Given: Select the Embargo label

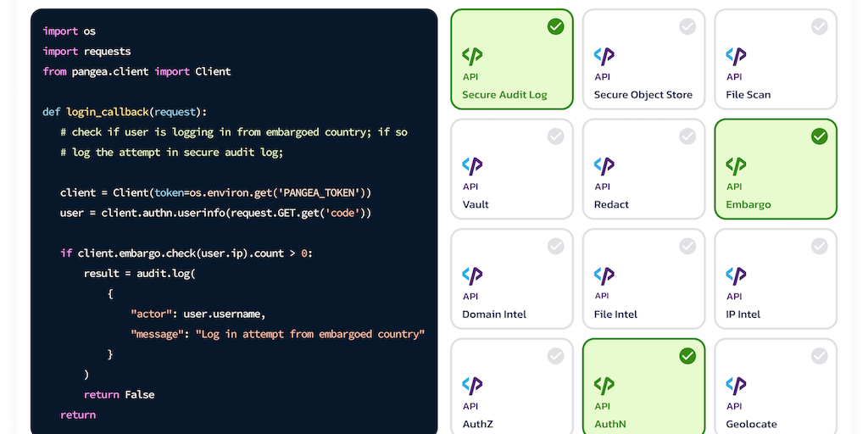Looking at the screenshot, I should pyautogui.click(x=748, y=204).
